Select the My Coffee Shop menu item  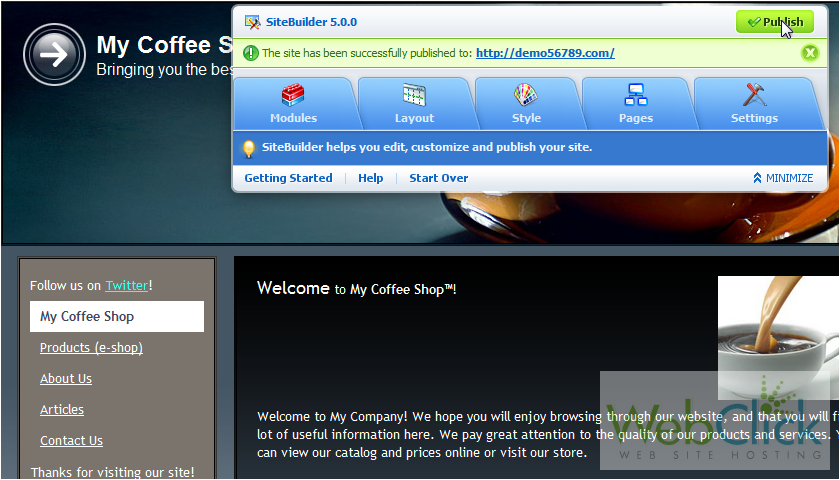117,317
